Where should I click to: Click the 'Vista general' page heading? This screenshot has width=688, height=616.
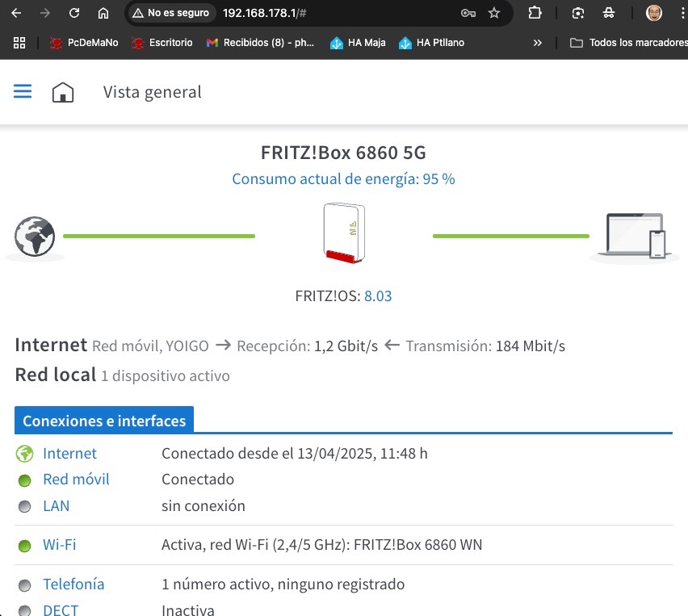153,92
